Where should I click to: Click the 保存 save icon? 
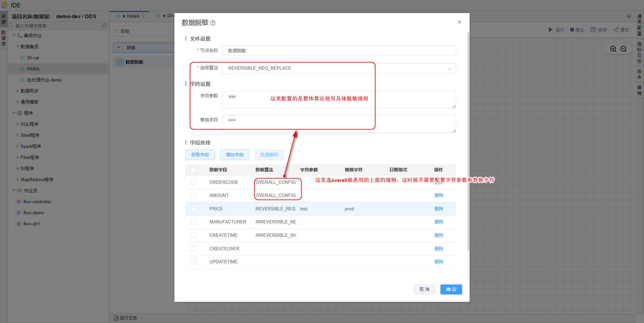[x=593, y=30]
